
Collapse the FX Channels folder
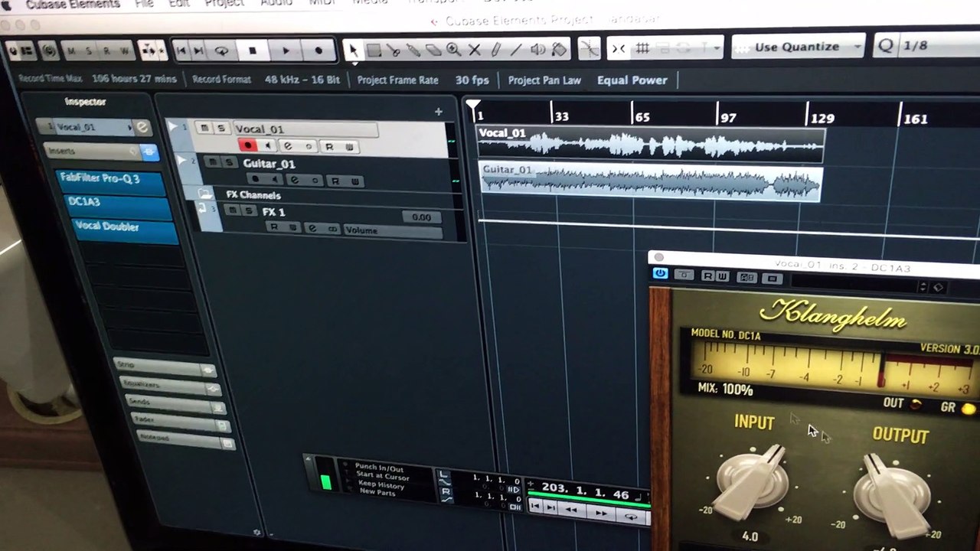click(x=204, y=193)
